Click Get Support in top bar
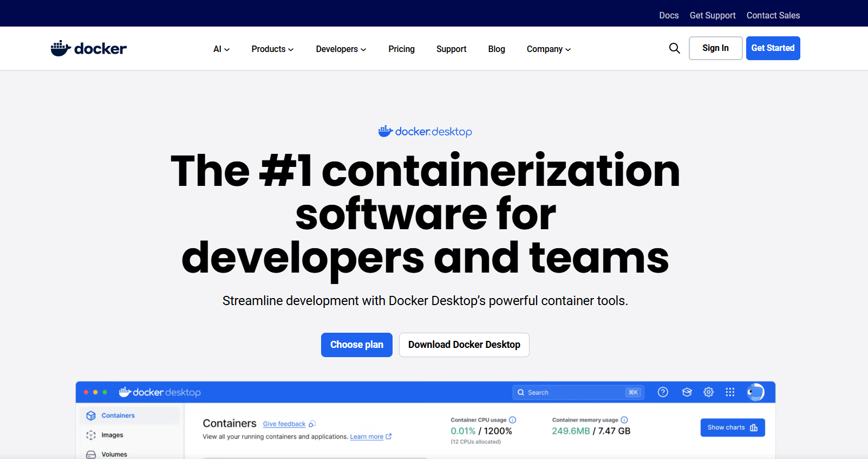 point(713,15)
